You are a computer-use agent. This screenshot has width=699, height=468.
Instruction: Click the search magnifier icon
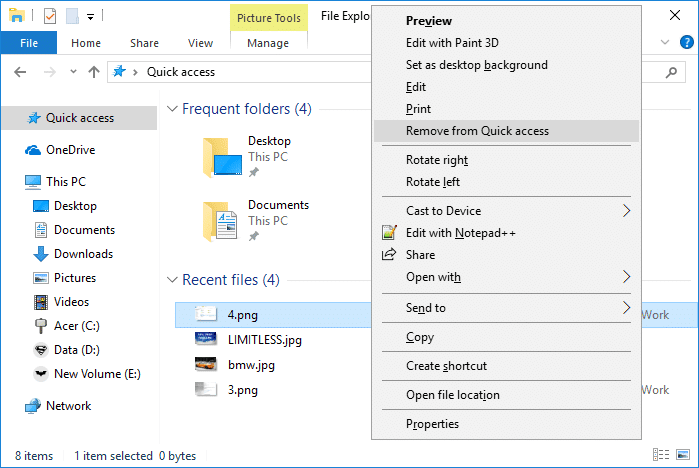(x=671, y=72)
